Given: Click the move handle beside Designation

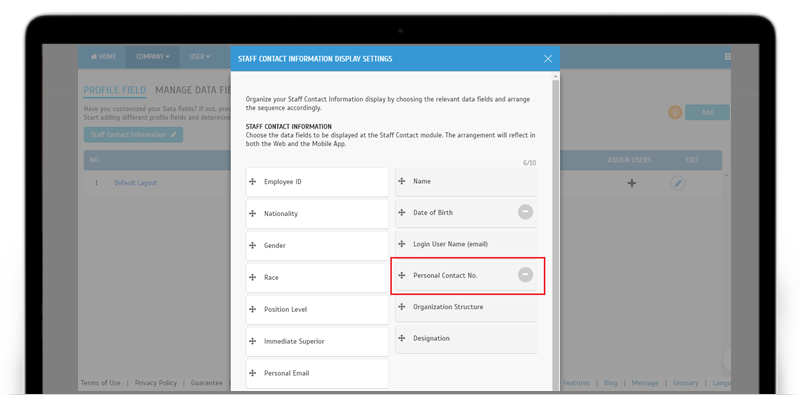Looking at the screenshot, I should pyautogui.click(x=402, y=338).
